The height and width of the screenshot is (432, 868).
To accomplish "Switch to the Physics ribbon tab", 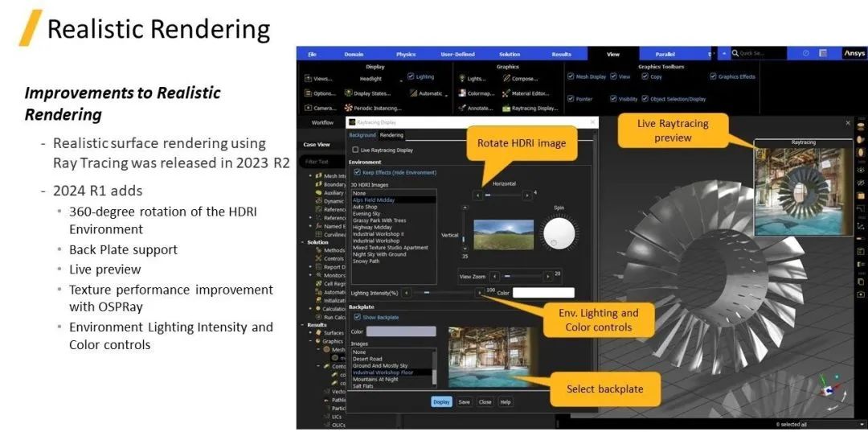I will tap(406, 54).
